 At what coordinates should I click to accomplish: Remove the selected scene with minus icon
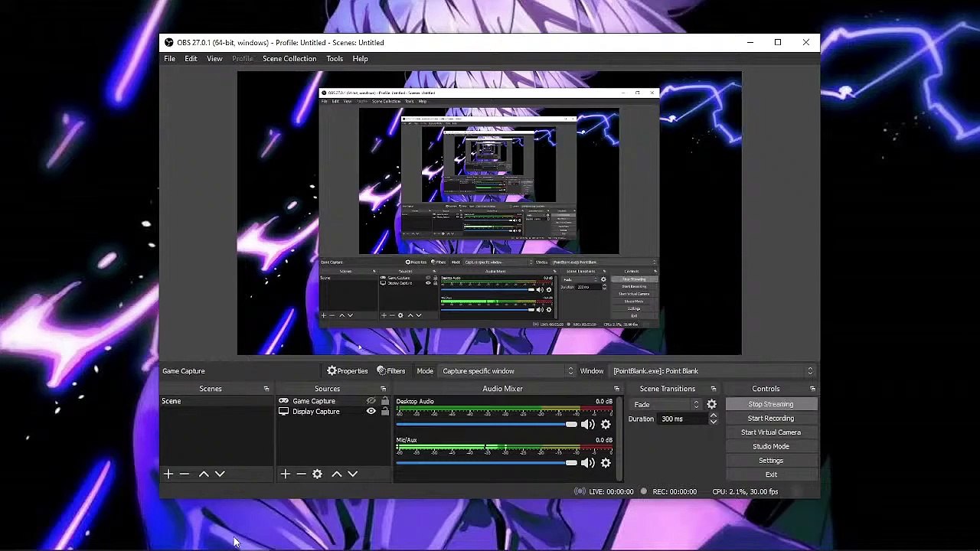(185, 474)
